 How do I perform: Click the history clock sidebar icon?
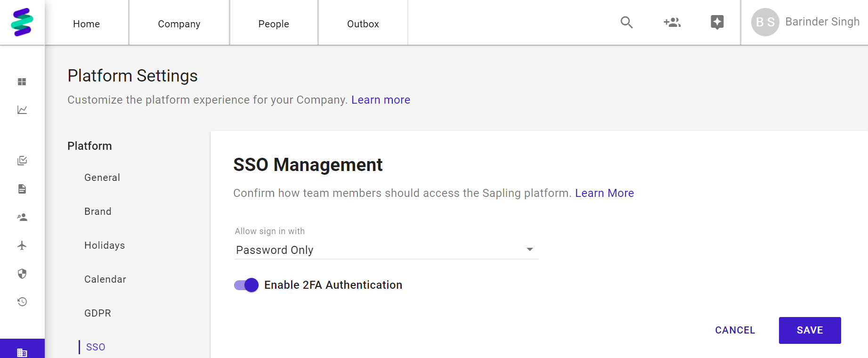coord(22,302)
